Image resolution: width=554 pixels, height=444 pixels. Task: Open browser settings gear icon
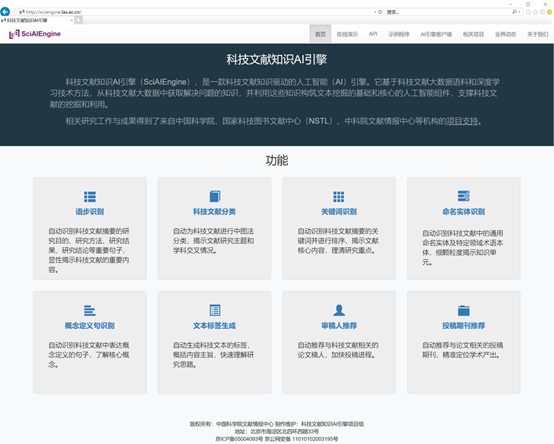click(542, 12)
